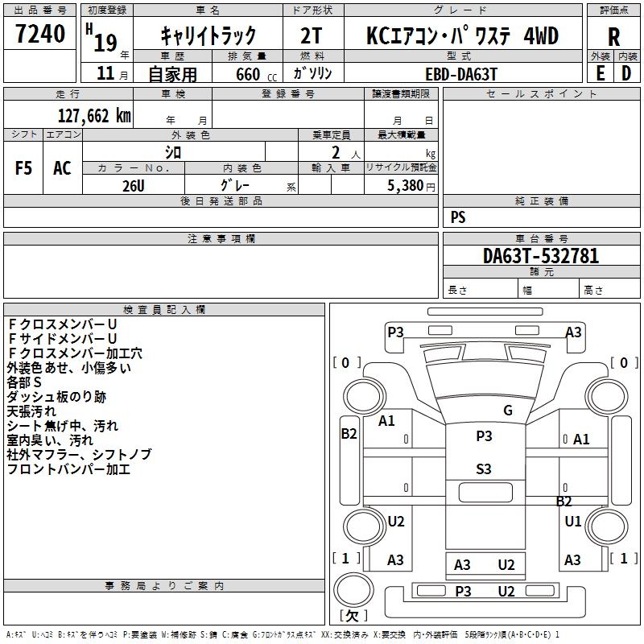Click the 660 cc displacement value
The image size is (644, 644).
point(247,73)
